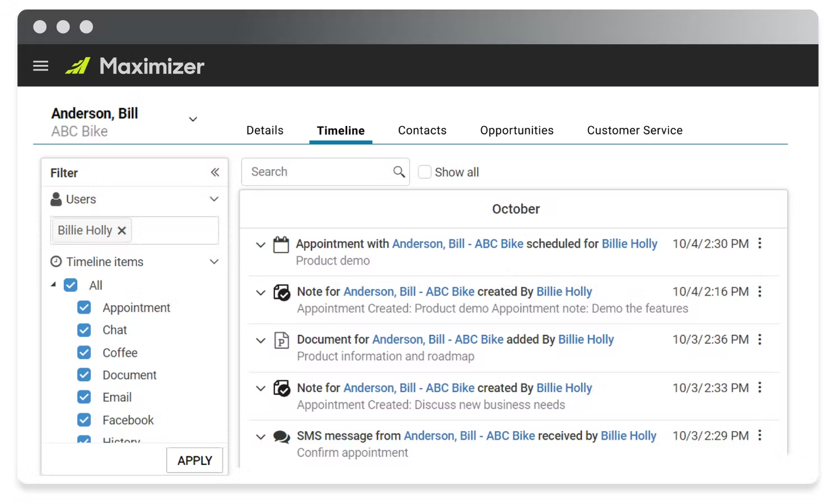Click the document icon for Product information entry
This screenshot has height=504, width=840.
281,339
